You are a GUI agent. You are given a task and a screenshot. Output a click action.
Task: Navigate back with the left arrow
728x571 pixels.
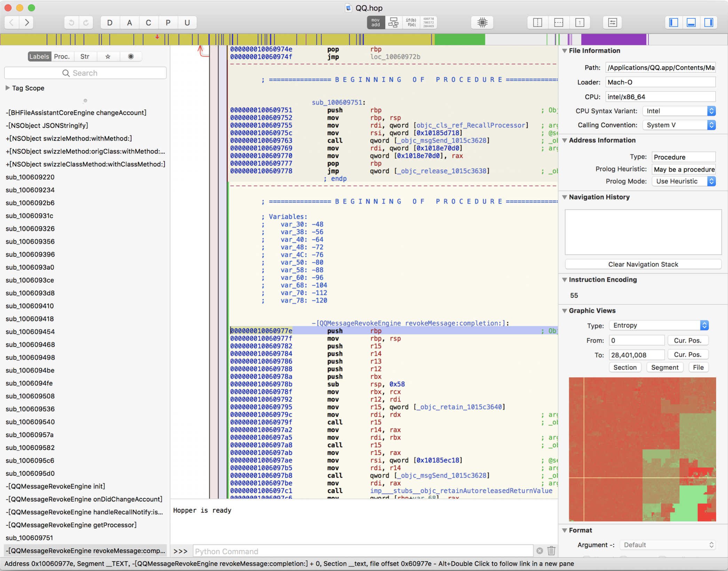point(12,23)
